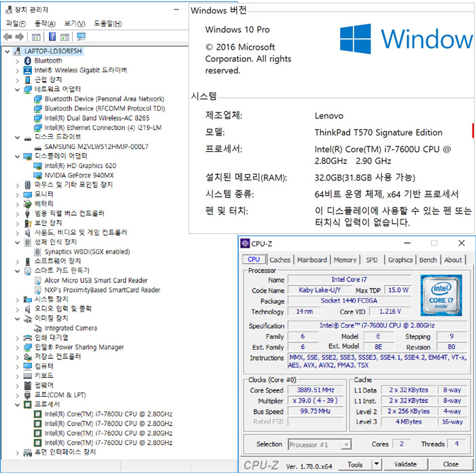Select the 모니터 category icon
The image size is (476, 475).
(28, 195)
